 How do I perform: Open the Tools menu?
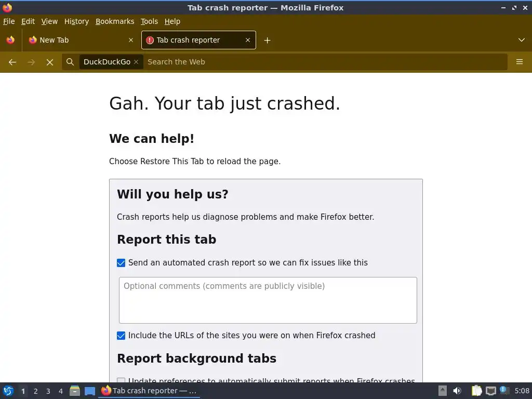[149, 21]
